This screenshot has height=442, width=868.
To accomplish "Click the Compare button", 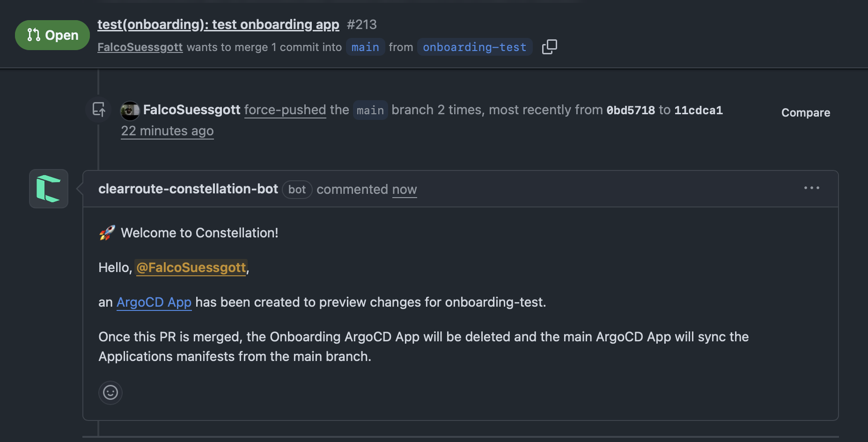I will pos(805,112).
